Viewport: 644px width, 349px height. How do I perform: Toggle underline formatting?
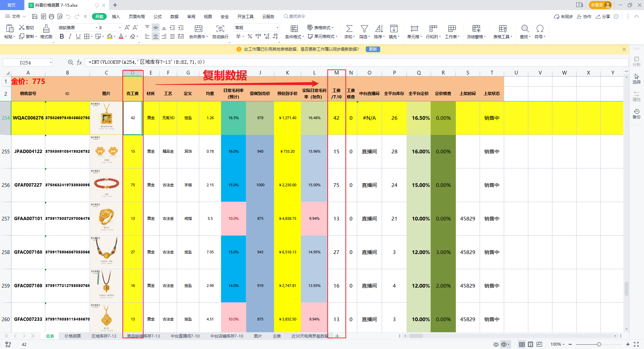pyautogui.click(x=78, y=37)
